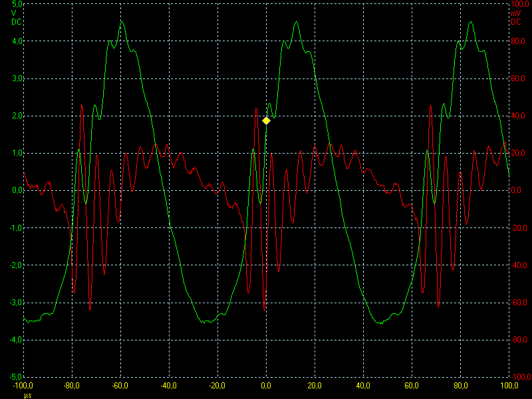Click "0.0" on the bottom time axis
Viewport: 532px width, 399px height.
click(x=266, y=385)
